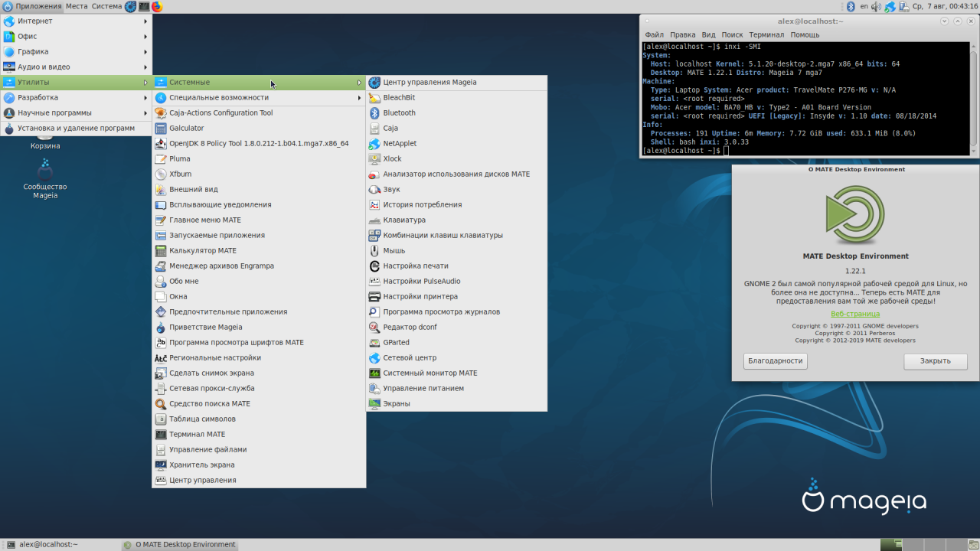Open Таблица символов
This screenshot has width=980, height=551.
point(259,419)
